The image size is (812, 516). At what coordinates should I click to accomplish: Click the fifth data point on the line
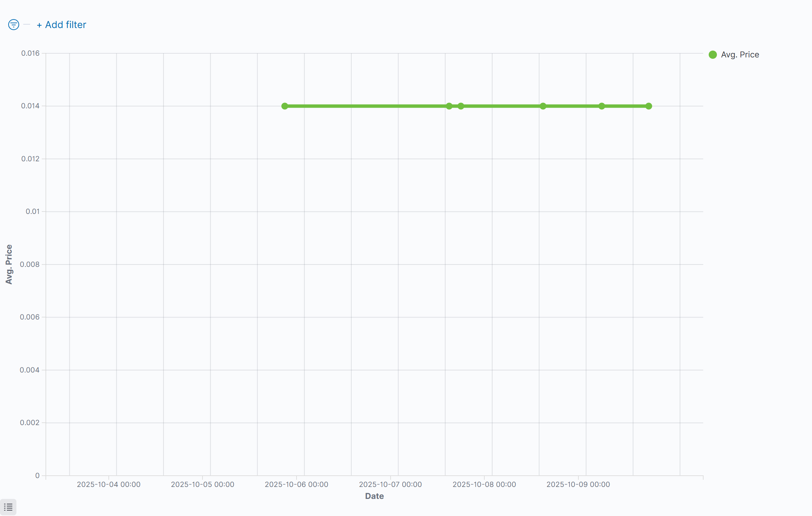[x=602, y=106]
